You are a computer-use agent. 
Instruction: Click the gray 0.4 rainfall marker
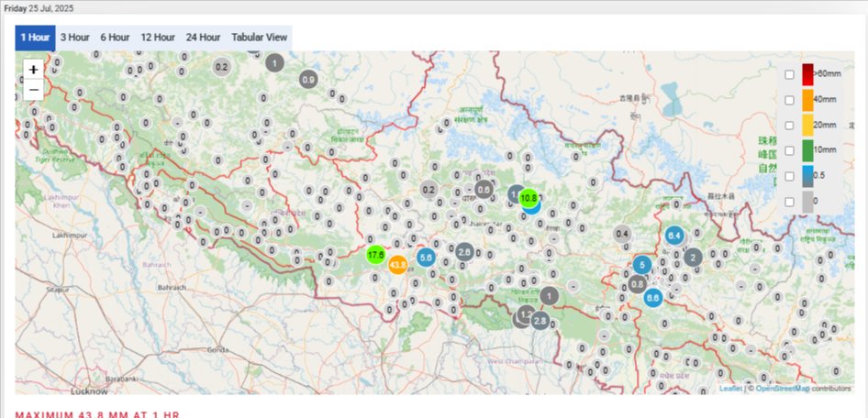click(x=622, y=234)
